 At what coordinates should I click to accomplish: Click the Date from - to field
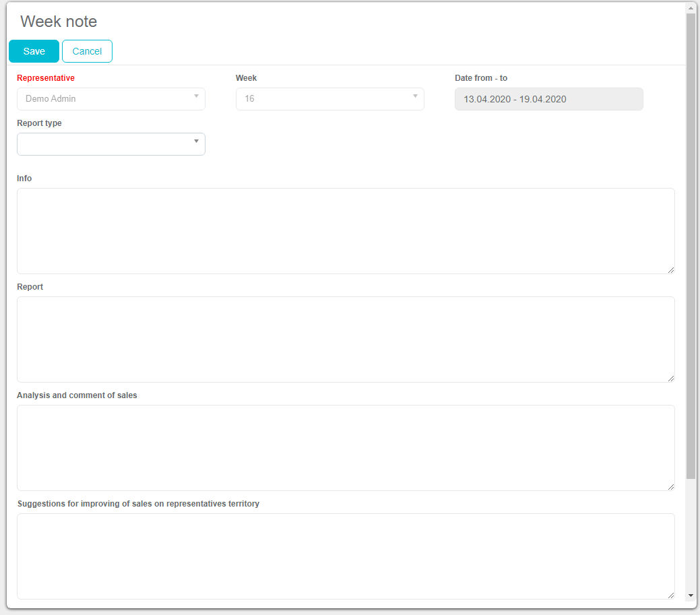(x=548, y=99)
